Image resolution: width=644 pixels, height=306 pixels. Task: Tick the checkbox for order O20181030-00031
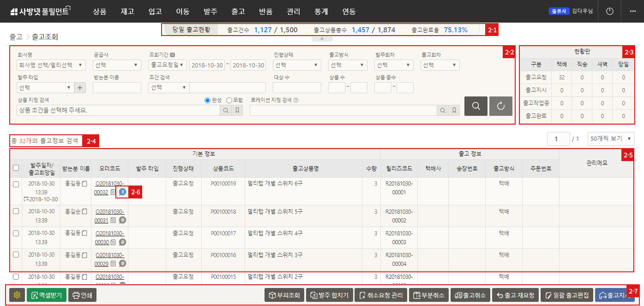(16, 211)
